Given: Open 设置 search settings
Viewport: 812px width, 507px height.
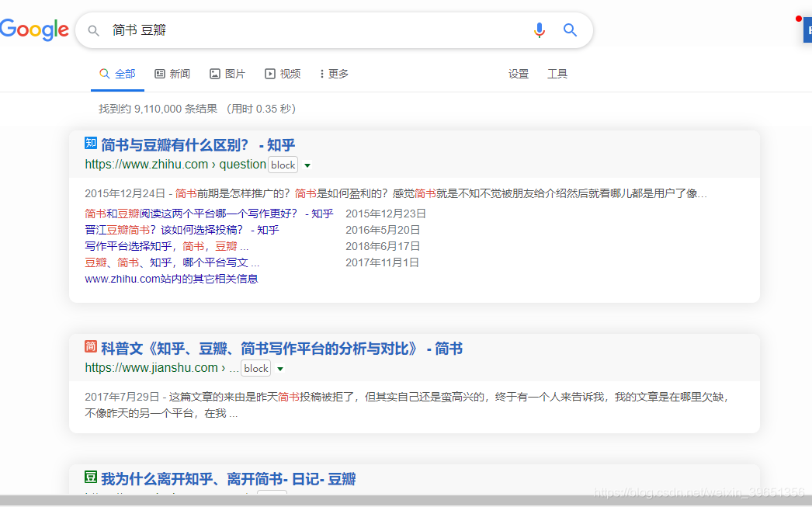Looking at the screenshot, I should coord(519,74).
